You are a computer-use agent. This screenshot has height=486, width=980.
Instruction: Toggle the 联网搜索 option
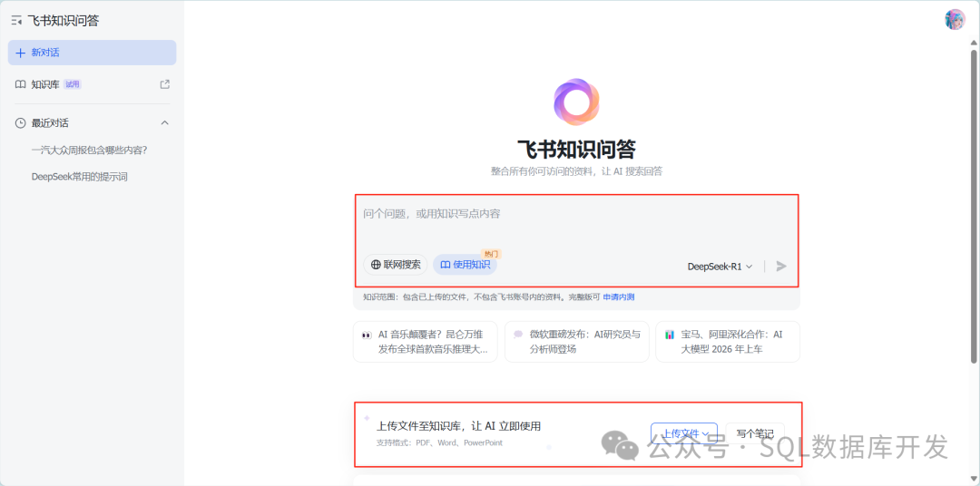(396, 265)
